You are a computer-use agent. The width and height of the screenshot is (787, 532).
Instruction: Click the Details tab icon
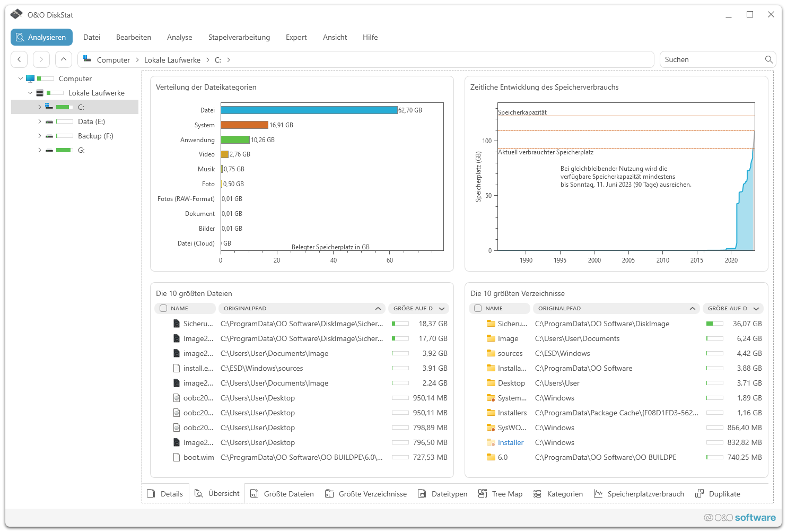[x=151, y=493]
